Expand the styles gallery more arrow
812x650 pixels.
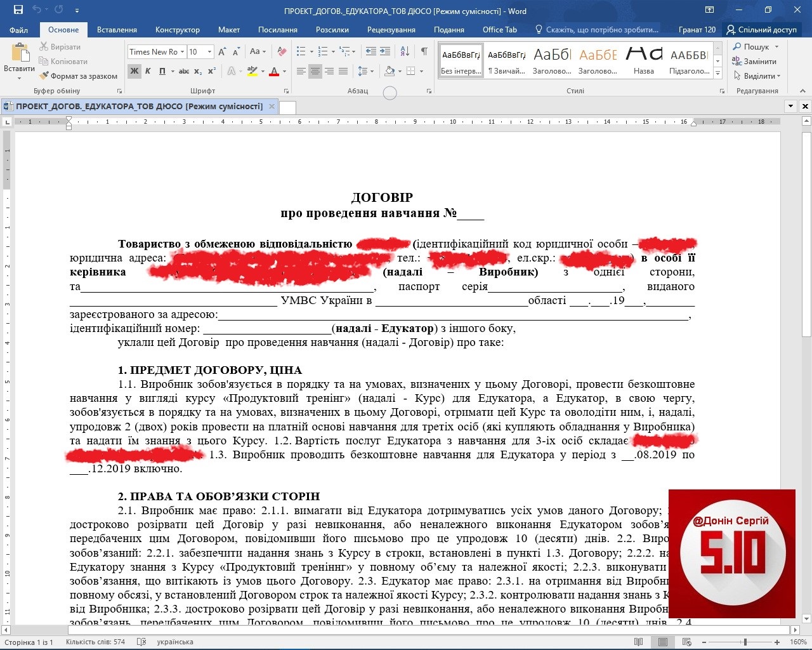(718, 74)
